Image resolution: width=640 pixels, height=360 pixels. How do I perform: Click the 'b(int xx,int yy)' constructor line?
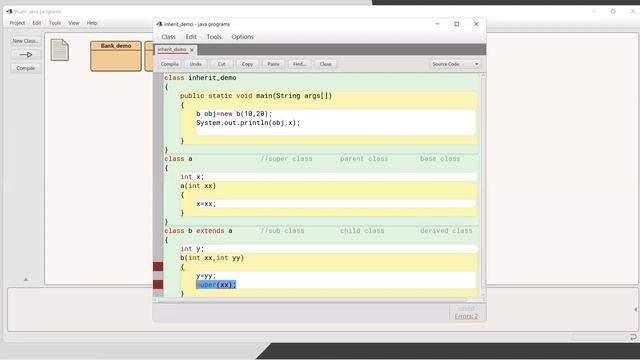[212, 258]
